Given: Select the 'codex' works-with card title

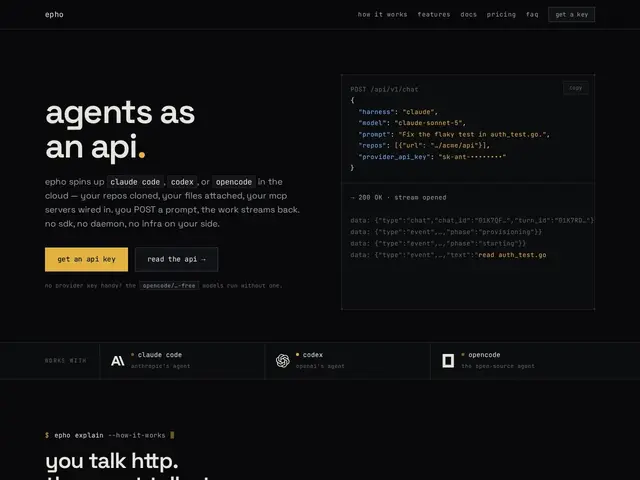Looking at the screenshot, I should 313,355.
